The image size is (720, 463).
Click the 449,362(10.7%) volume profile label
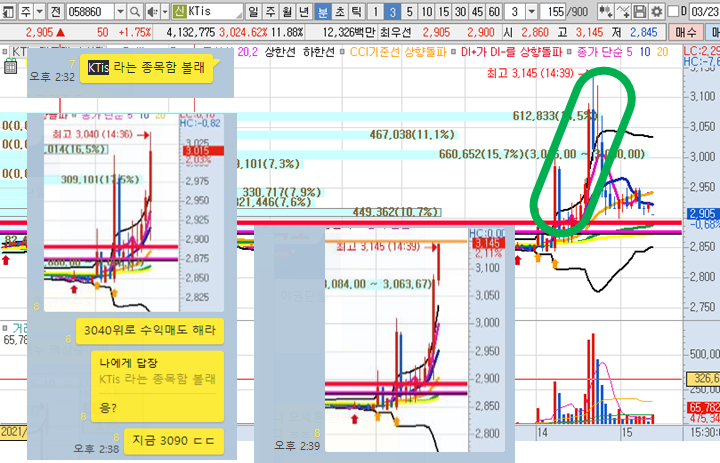[x=396, y=212]
